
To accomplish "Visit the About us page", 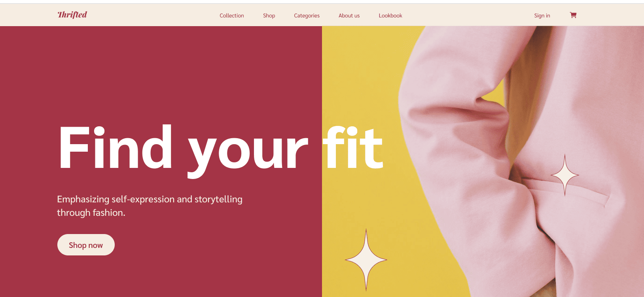I will tap(349, 15).
